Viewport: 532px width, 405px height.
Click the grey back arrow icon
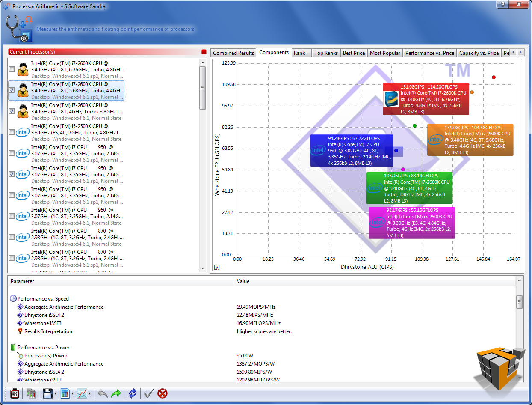[102, 393]
